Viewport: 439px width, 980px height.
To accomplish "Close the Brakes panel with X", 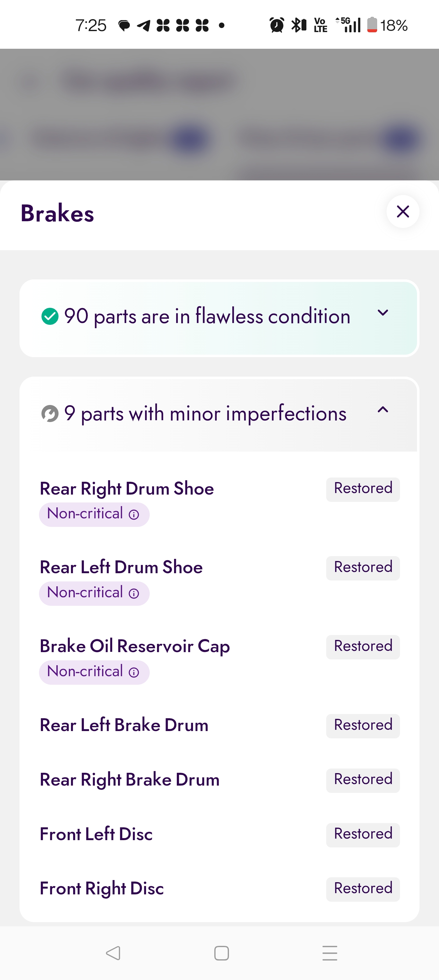I will tap(402, 211).
